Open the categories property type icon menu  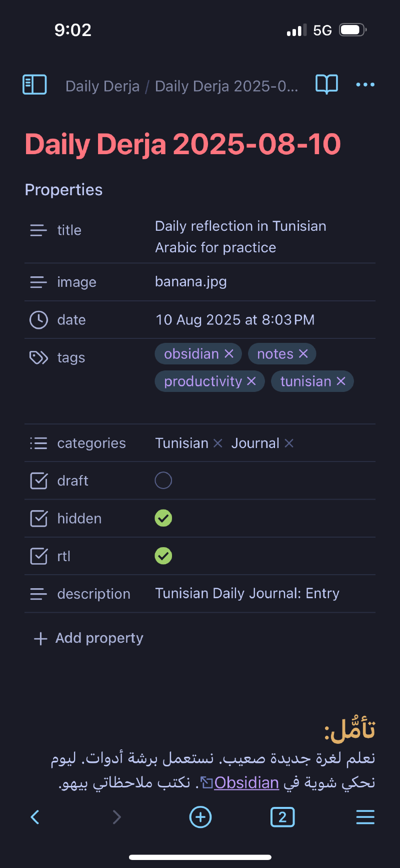38,443
